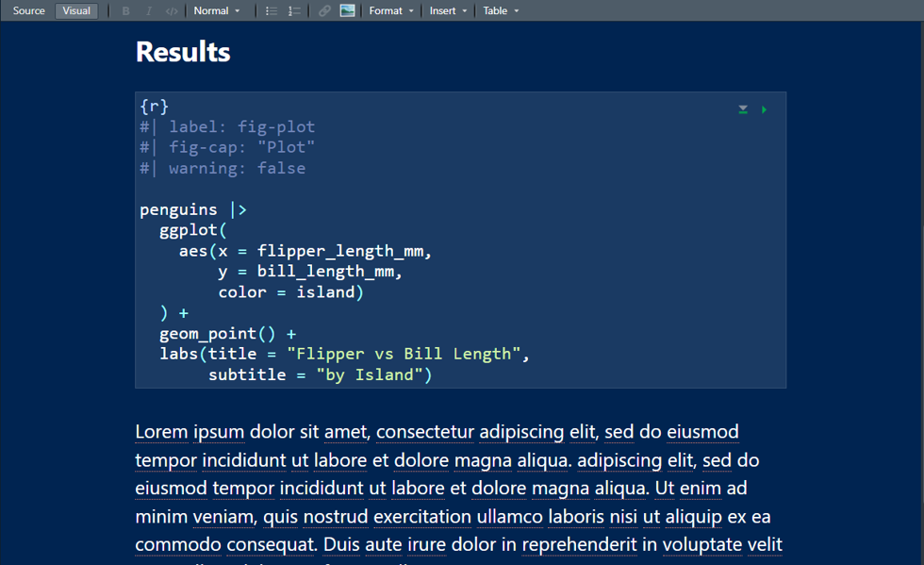Screen dimensions: 924x565
Task: Switch to Source editor mode
Action: [29, 11]
